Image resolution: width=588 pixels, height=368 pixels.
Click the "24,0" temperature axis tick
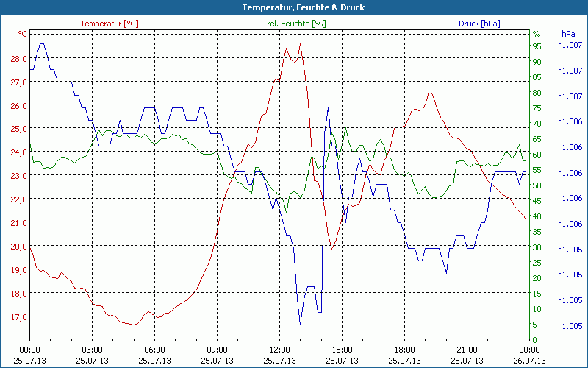pyautogui.click(x=20, y=152)
